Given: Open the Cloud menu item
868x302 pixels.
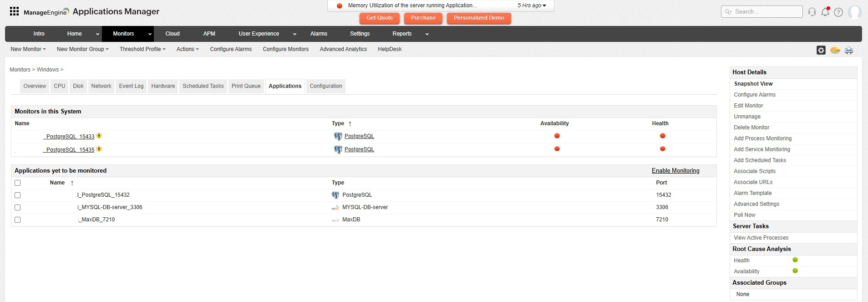Looking at the screenshot, I should 173,34.
